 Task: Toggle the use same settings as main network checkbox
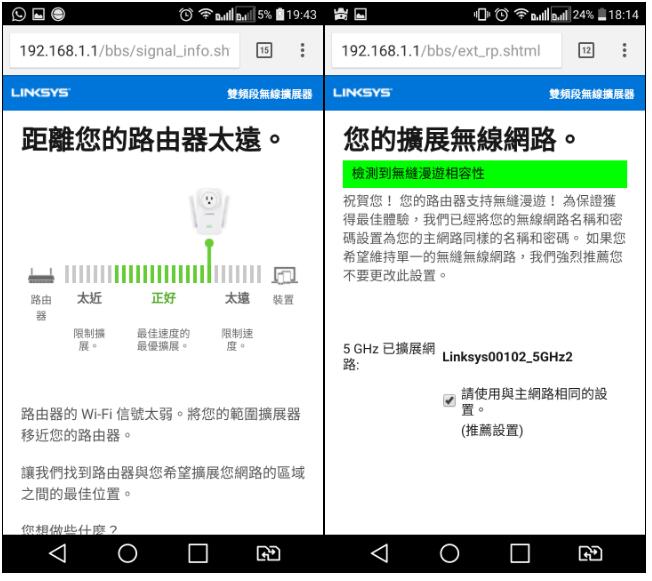point(451,402)
